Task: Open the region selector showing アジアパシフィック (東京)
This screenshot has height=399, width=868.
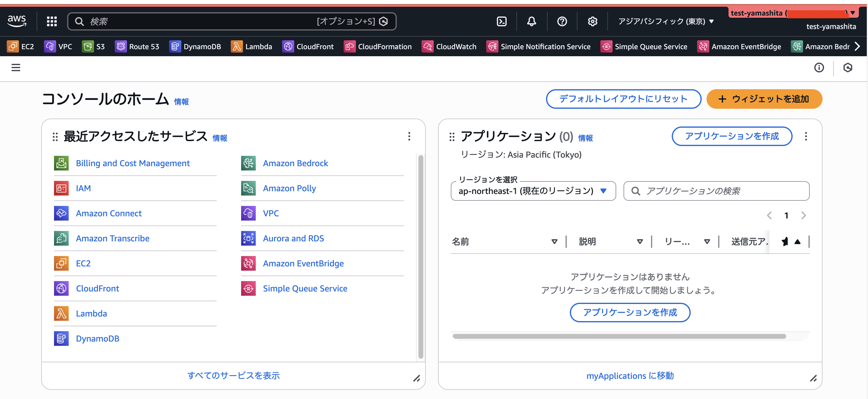Action: pyautogui.click(x=665, y=21)
